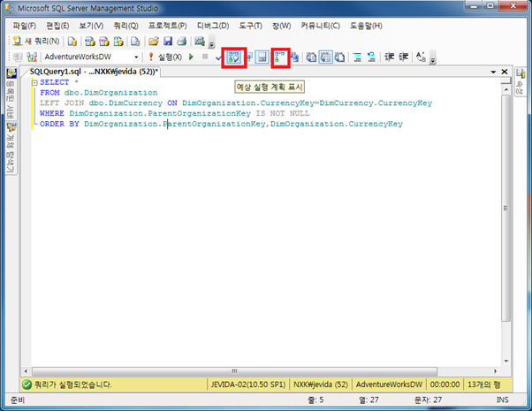The height and width of the screenshot is (411, 532).
Task: Comment out the selected lines icon
Action: pos(357,57)
